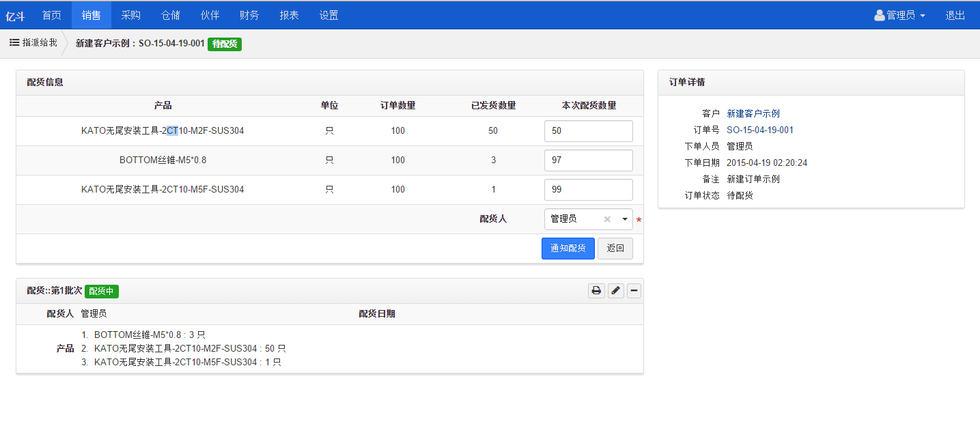
Task: Click the user icon beside 管理员
Action: click(879, 15)
